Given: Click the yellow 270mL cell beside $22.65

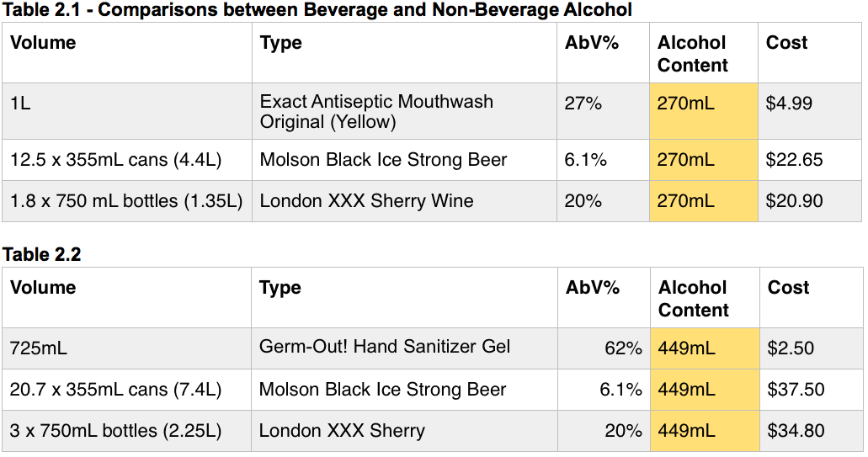Looking at the screenshot, I should click(x=685, y=160).
